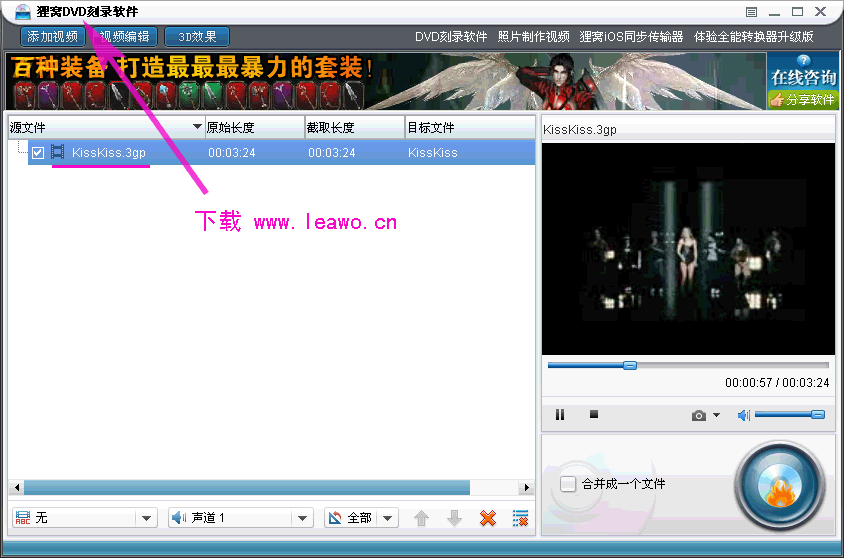This screenshot has width=844, height=558.
Task: Click the left arrow of the horizontal scrollbar
Action: point(17,488)
